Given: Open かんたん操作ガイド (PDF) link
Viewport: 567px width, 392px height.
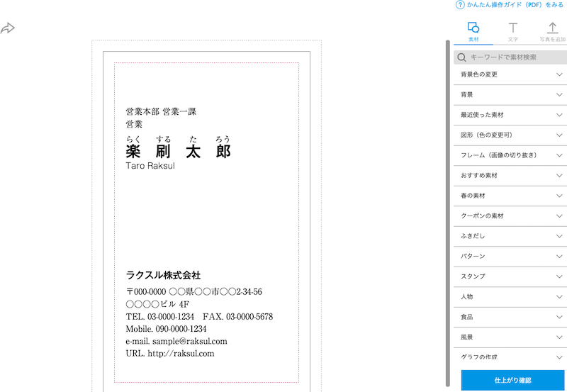Looking at the screenshot, I should click(x=515, y=5).
